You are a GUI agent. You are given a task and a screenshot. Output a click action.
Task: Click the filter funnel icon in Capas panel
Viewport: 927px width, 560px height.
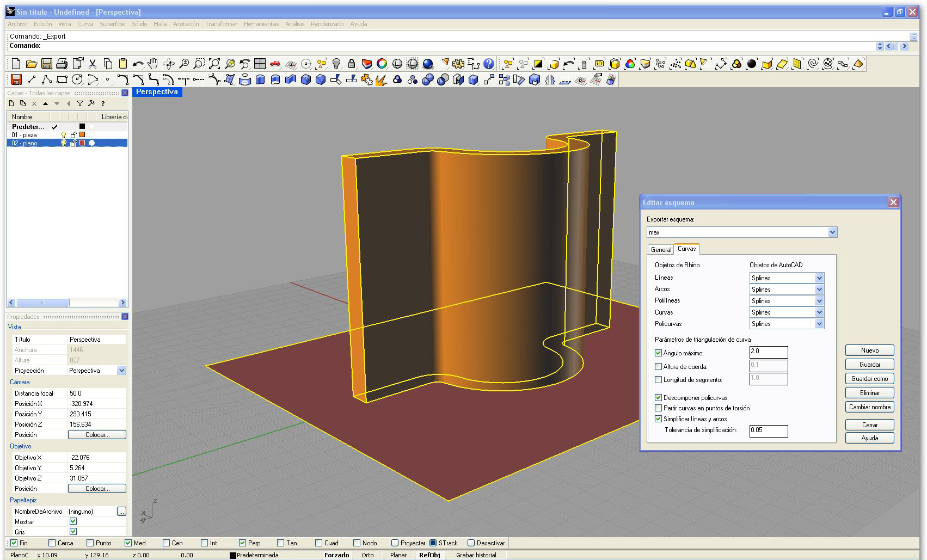click(x=80, y=103)
